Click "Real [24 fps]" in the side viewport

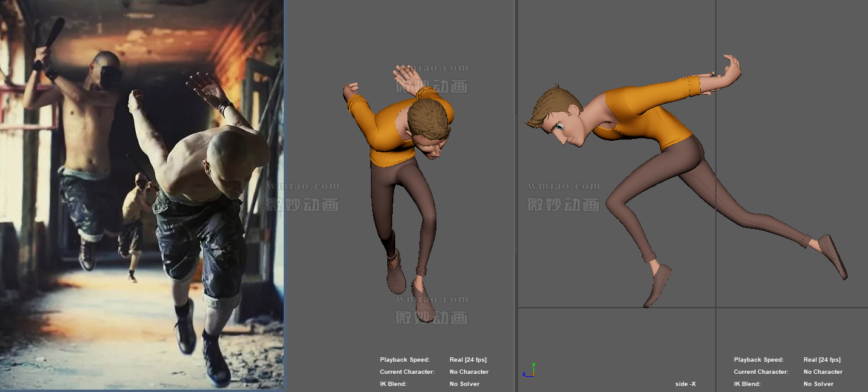[x=822, y=360]
